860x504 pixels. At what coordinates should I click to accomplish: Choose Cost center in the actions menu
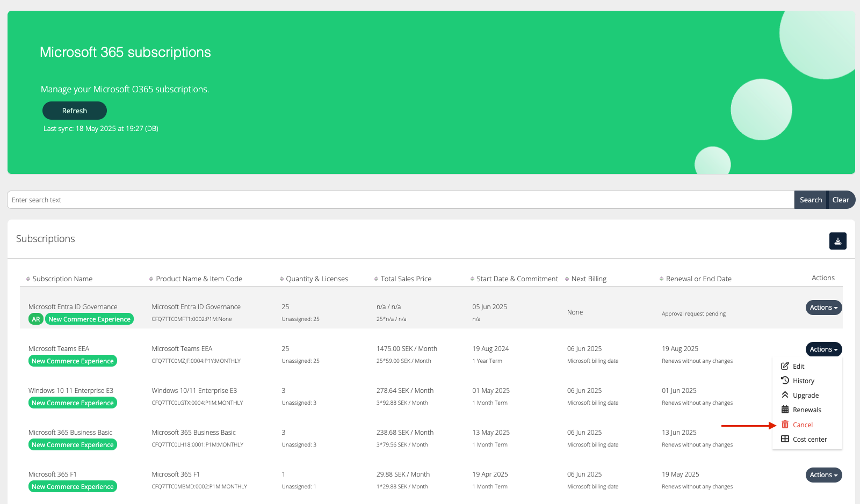810,440
